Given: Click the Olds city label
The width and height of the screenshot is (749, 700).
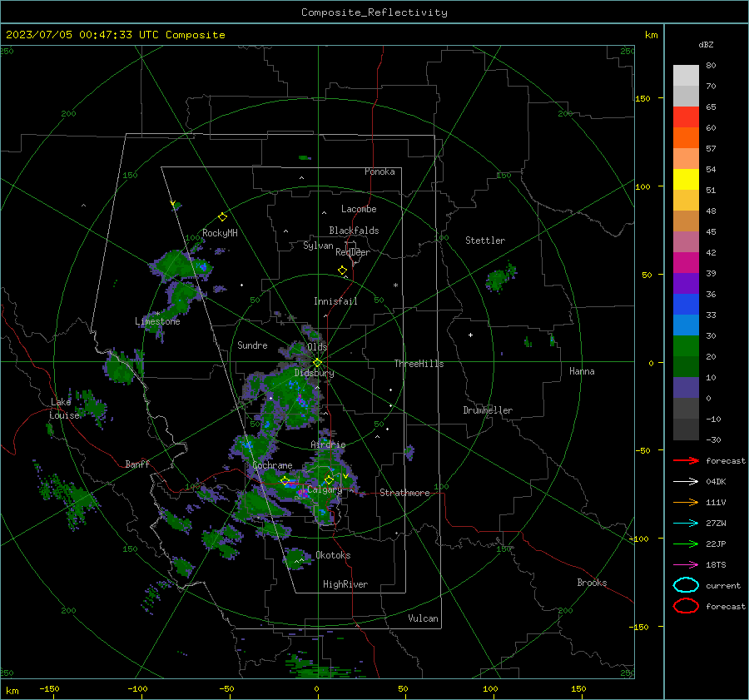Looking at the screenshot, I should coord(317,347).
